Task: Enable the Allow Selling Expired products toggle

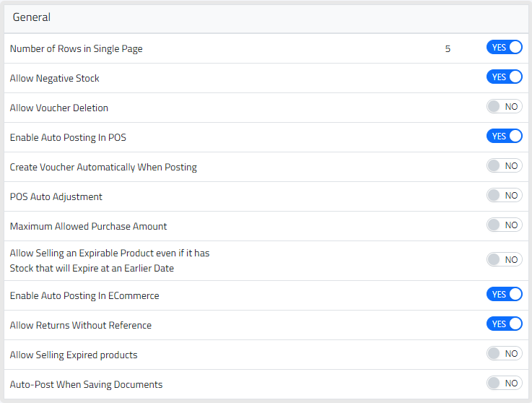Action: pos(504,354)
